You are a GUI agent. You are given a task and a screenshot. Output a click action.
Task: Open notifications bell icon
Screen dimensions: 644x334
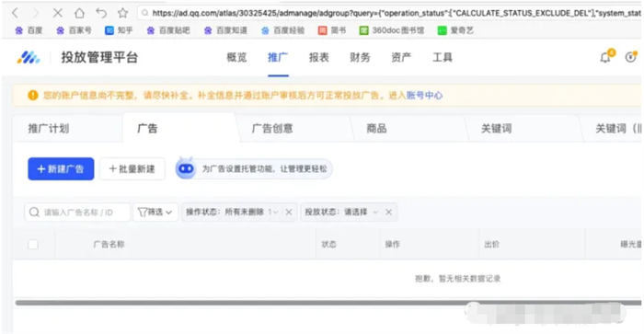[x=605, y=57]
